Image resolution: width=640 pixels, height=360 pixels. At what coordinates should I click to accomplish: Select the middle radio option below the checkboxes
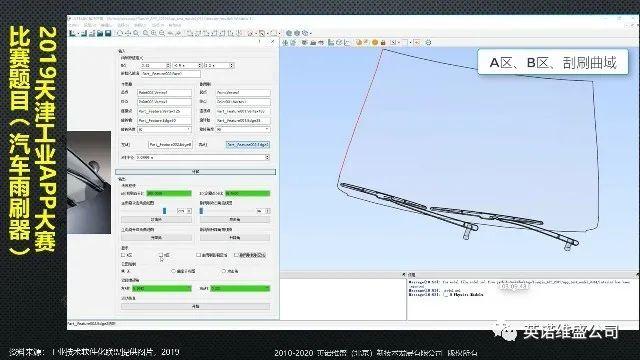point(173,271)
